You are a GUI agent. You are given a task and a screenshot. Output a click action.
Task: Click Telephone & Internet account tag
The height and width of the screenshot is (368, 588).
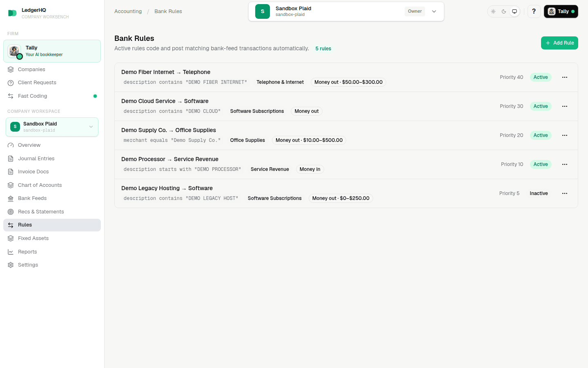click(x=280, y=82)
